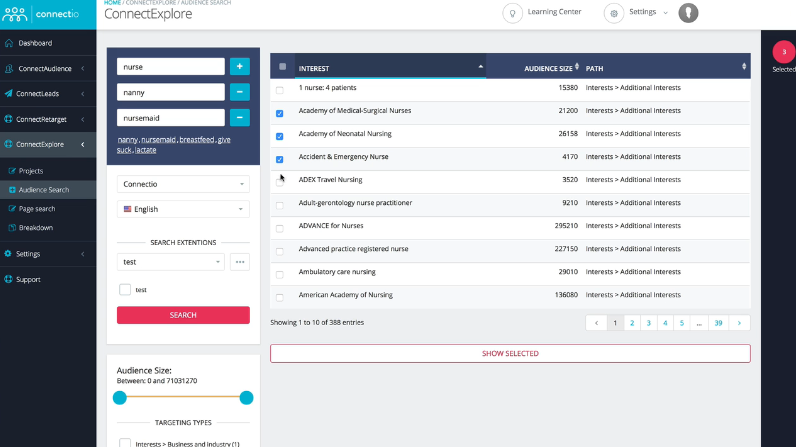This screenshot has width=796, height=448.
Task: Uncheck Academy of Medical-Surgical Nurses
Action: [x=280, y=113]
